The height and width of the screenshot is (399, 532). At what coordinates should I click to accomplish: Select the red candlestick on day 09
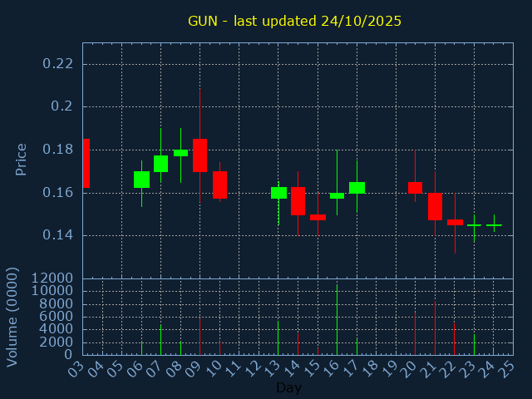199,155
